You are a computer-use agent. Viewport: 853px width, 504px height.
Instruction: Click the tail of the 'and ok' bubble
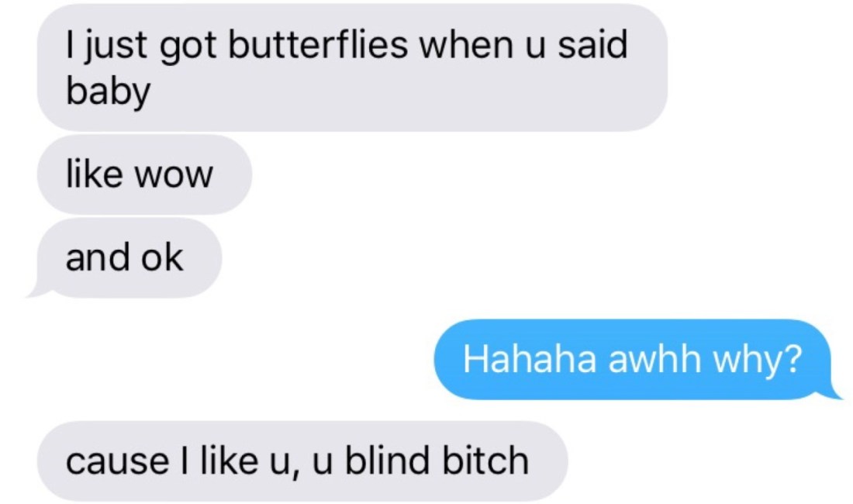click(x=40, y=292)
